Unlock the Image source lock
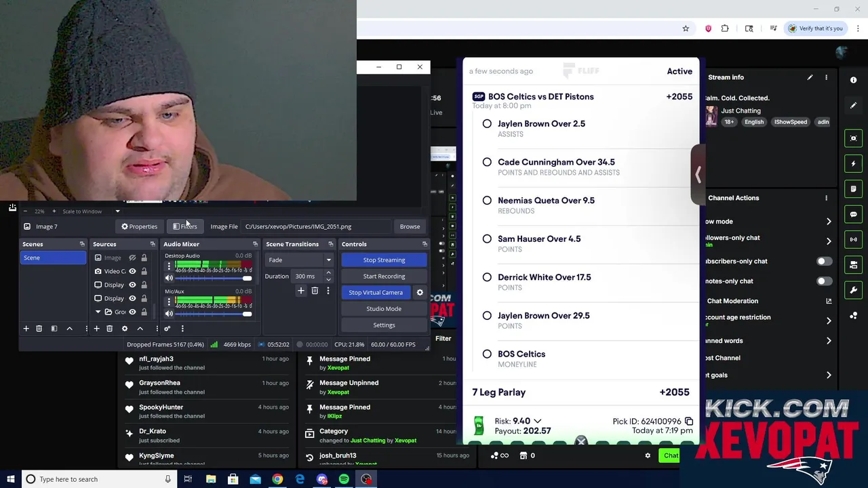 tap(144, 258)
